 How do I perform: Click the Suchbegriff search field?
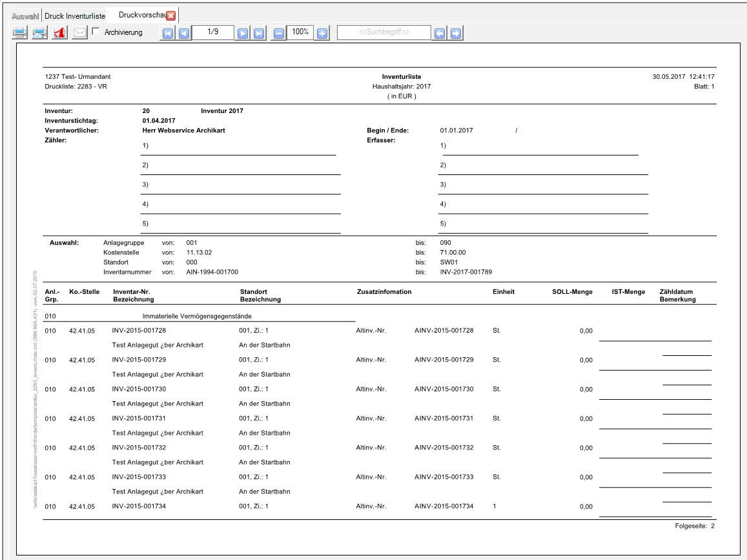tap(384, 33)
